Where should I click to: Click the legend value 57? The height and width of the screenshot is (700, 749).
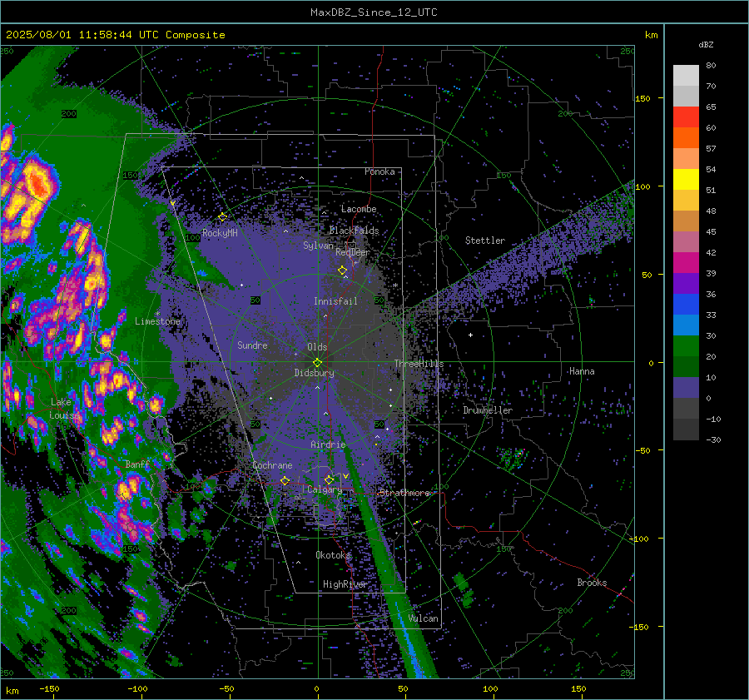coord(711,149)
